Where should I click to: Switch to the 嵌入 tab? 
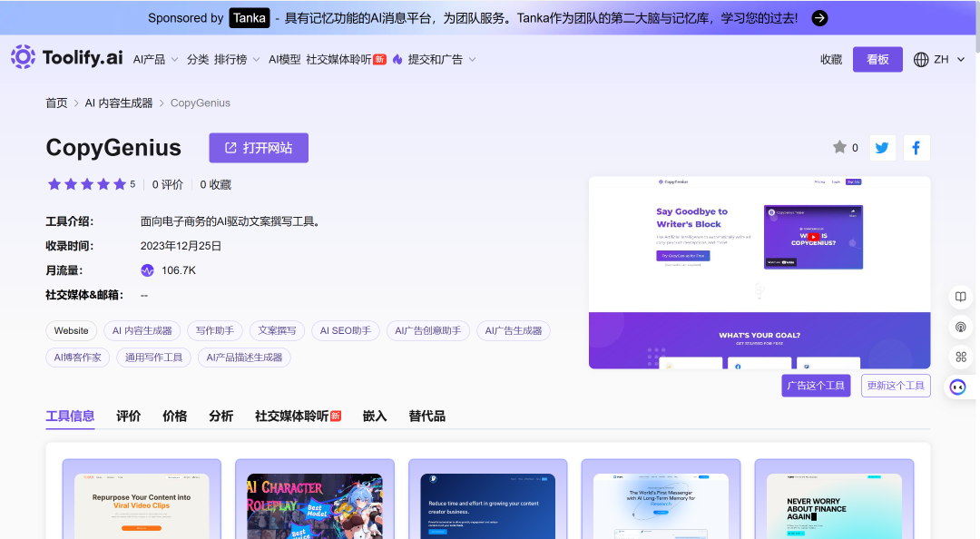tap(375, 416)
